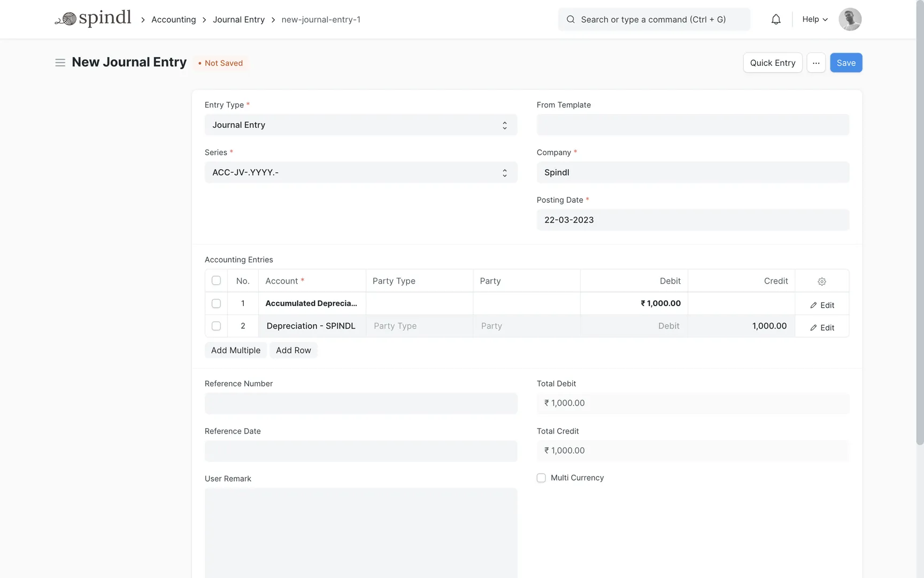The image size is (924, 578).
Task: Open the table settings gear icon
Action: (822, 282)
